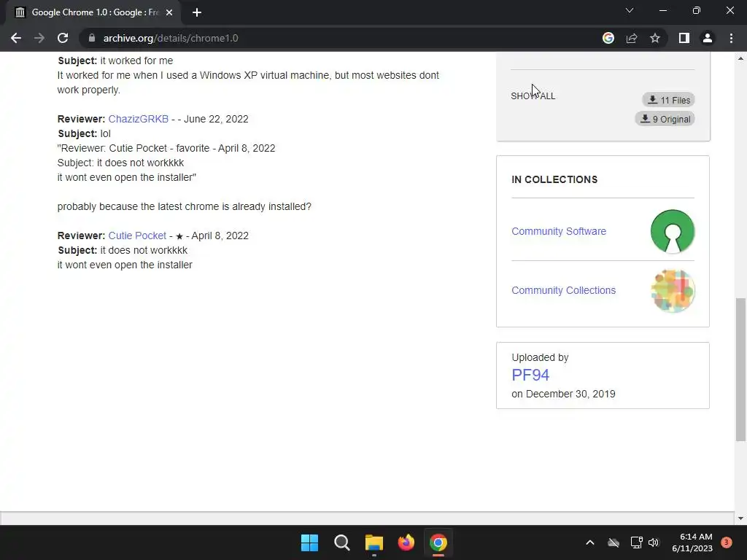Open uploader PF94 profile
Screen dimensions: 747x560
pos(530,376)
